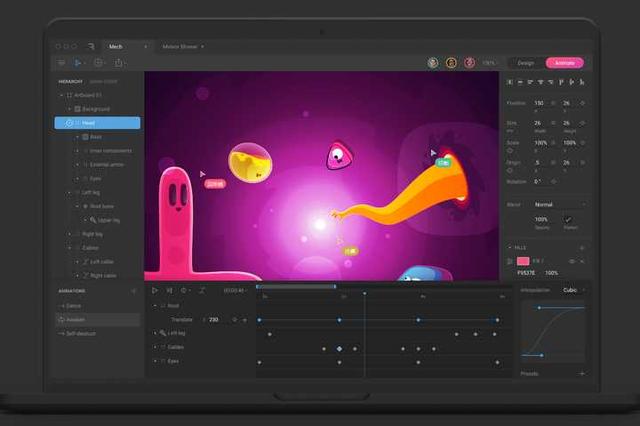Add a new animation with plus icon
640x426 pixels.
[134, 291]
